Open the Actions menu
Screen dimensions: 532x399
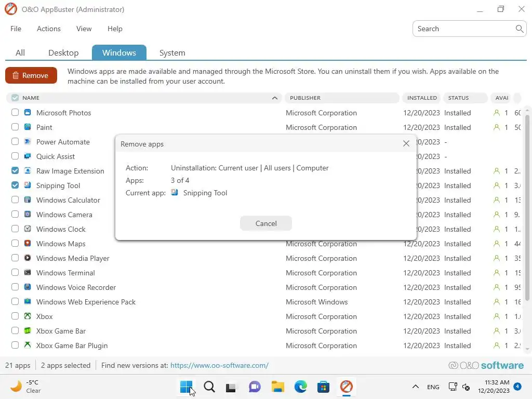click(x=48, y=29)
